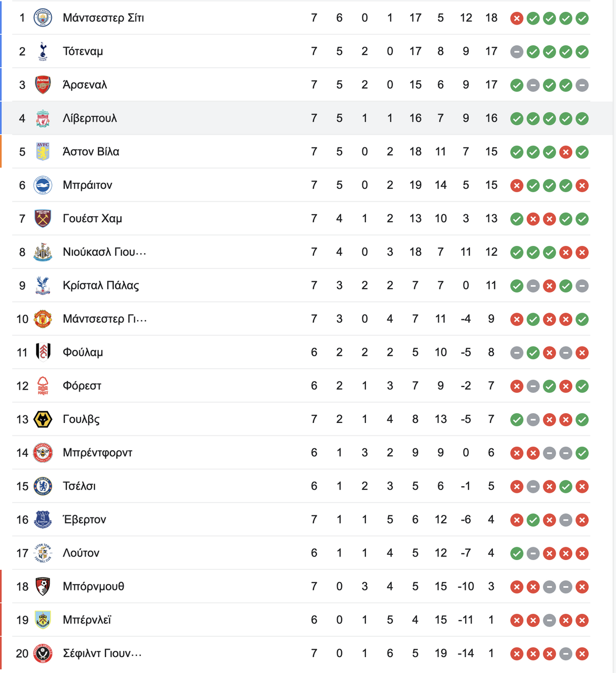616x673 pixels.
Task: Click the Bournemouth club crest
Action: 43,586
